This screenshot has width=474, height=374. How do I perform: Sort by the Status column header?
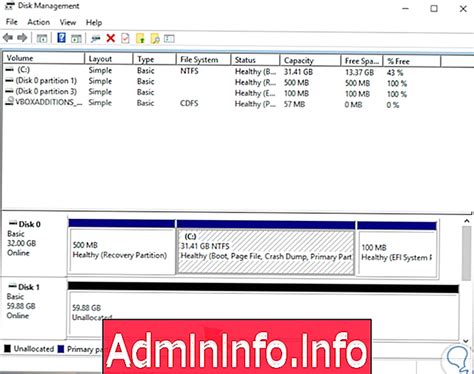click(x=255, y=60)
